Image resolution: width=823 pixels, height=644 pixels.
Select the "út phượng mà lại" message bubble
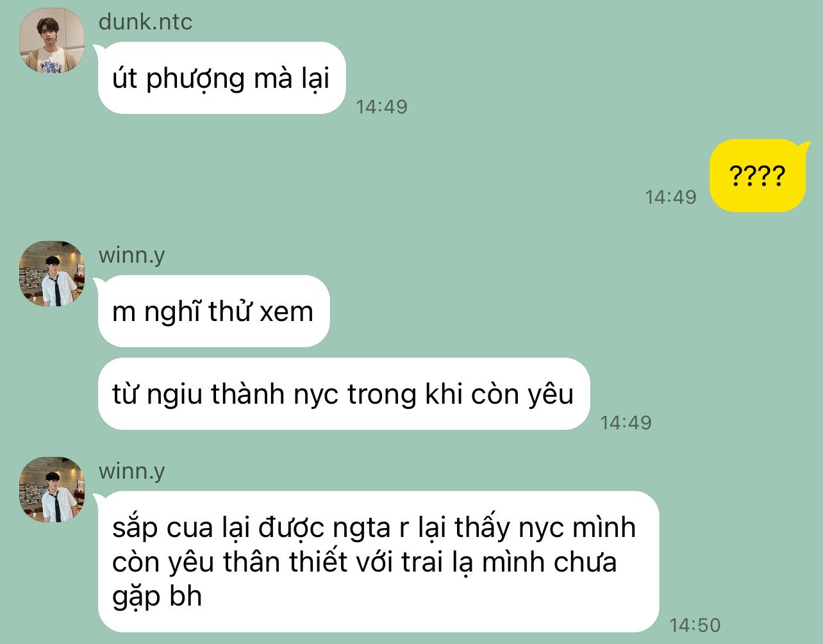pyautogui.click(x=222, y=78)
